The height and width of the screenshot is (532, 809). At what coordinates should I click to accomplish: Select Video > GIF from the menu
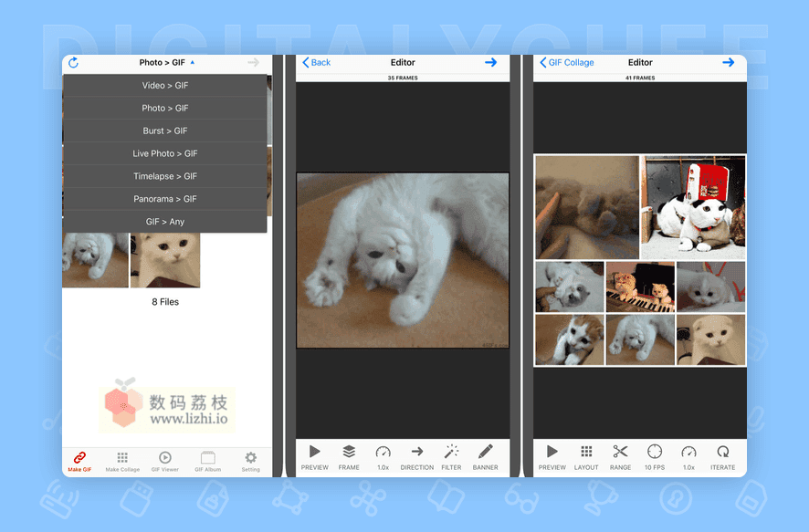[x=165, y=86]
